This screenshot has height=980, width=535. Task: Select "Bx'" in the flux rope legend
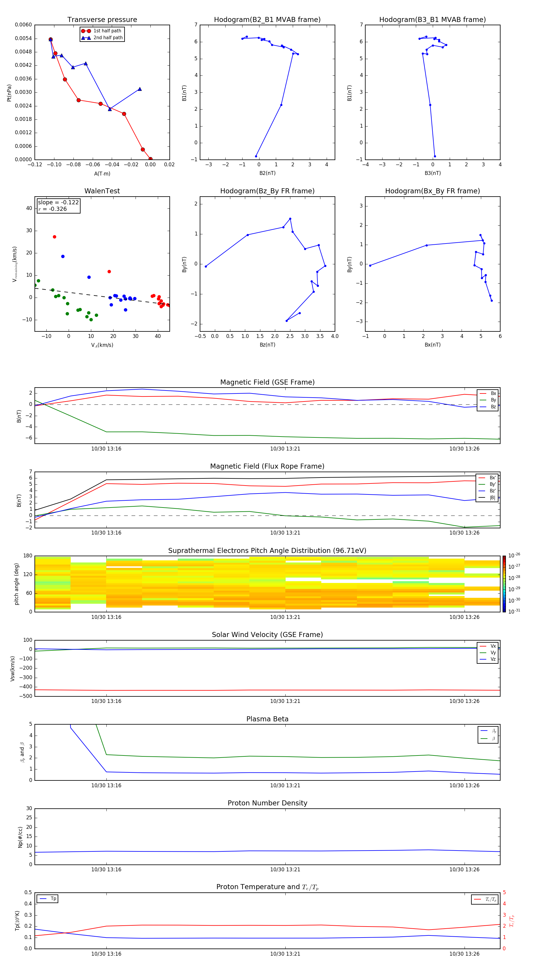487,478
